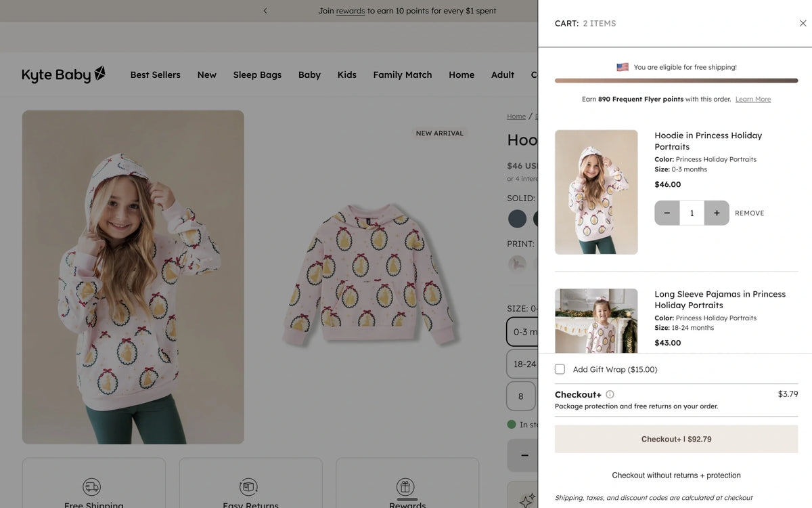Click the Hoodie quantity field showing 1
Viewport: 812px width, 508px height.
click(692, 213)
